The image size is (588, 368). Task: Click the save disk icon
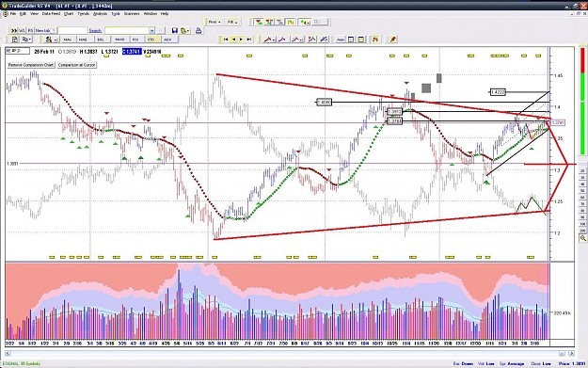175,30
